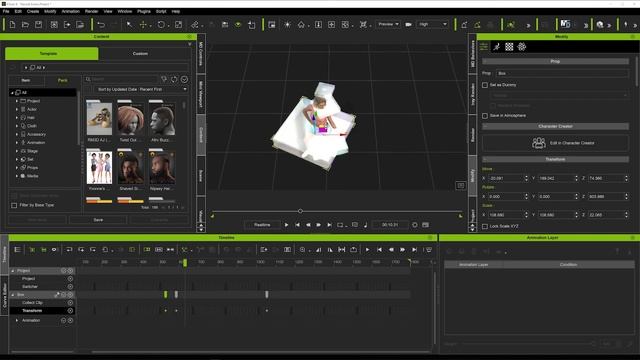Toggle the circle button on Collect Clip track

(x=70, y=303)
